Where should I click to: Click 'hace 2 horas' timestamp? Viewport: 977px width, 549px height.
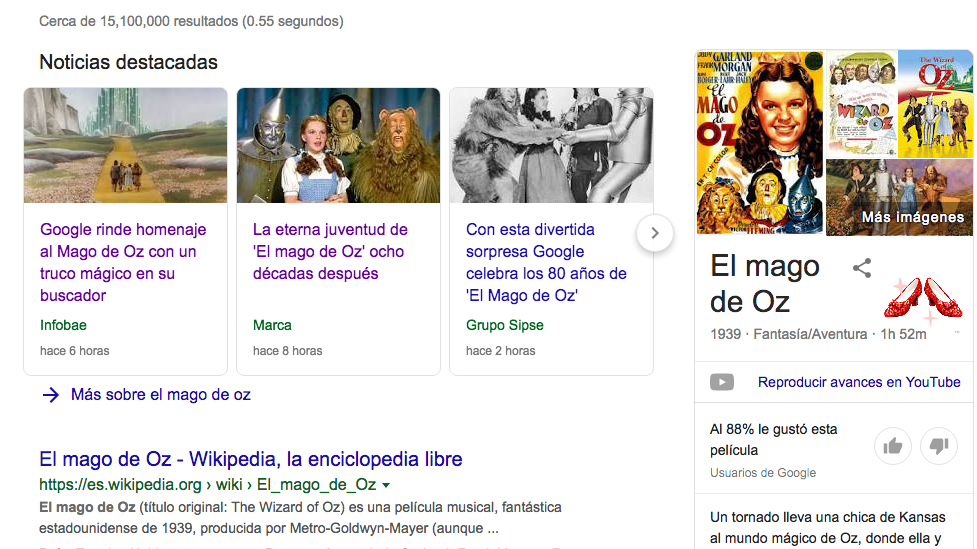(500, 351)
